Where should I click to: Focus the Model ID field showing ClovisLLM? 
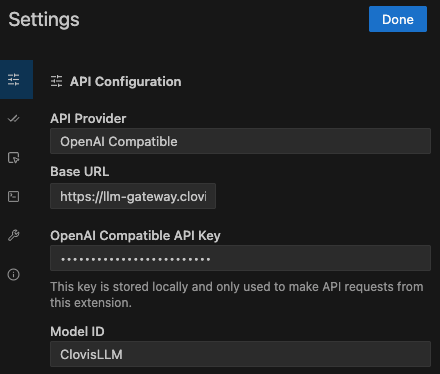click(240, 354)
